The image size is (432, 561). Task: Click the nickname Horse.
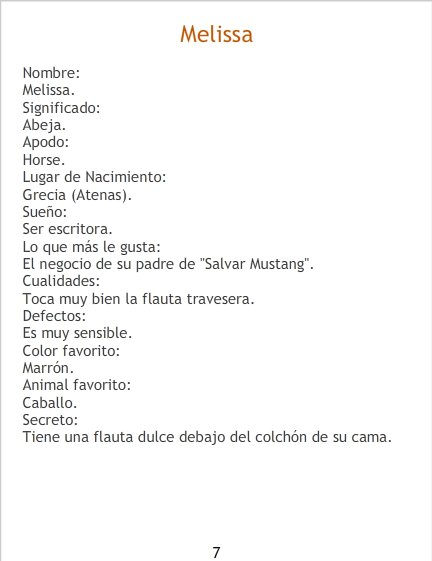[x=44, y=160]
